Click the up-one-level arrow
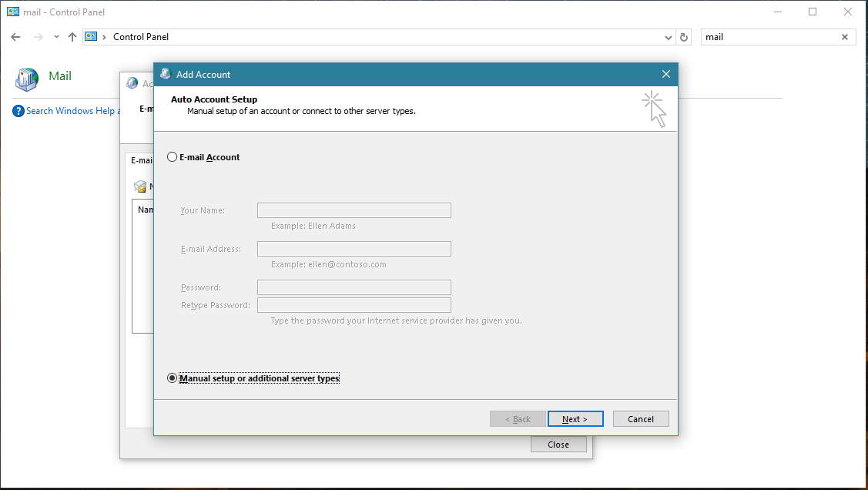 pos(72,37)
